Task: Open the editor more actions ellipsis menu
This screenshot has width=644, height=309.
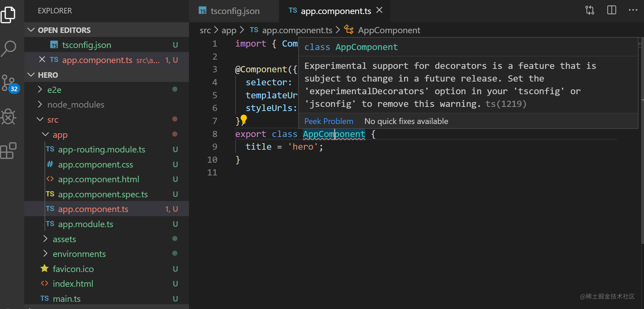Action: coord(633,10)
